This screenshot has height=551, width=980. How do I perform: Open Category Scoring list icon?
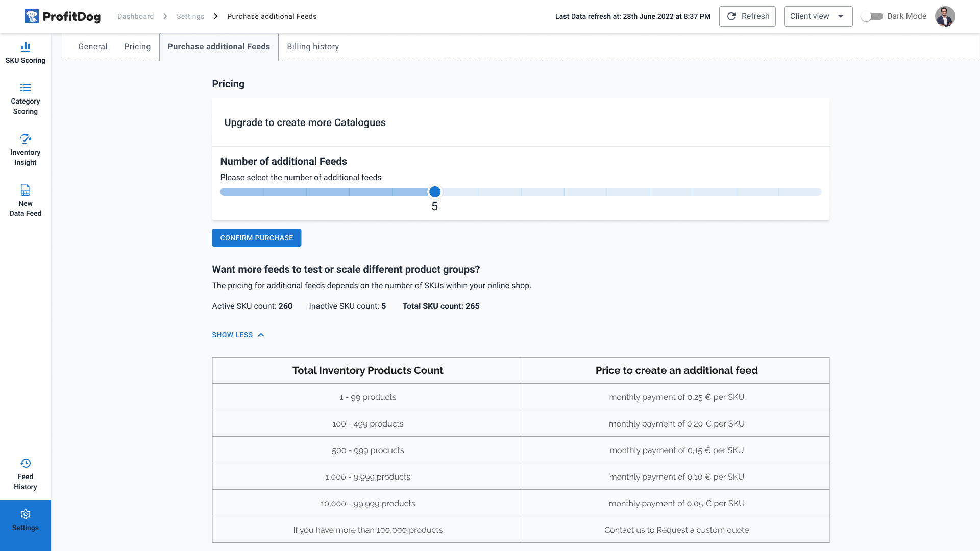pos(26,88)
